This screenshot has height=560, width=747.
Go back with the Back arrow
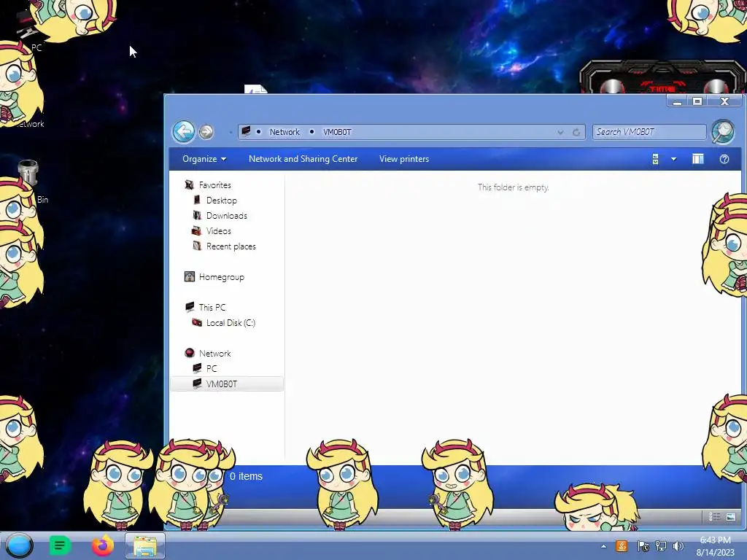183,131
